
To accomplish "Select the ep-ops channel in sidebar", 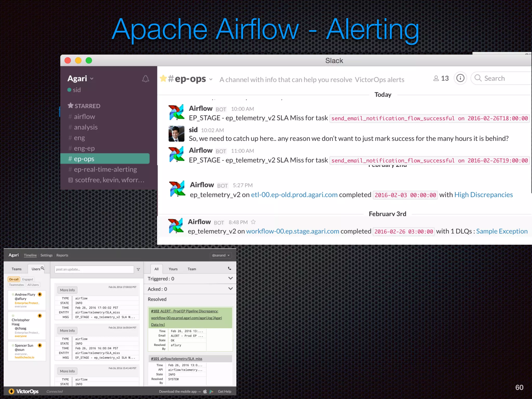I will (x=105, y=159).
